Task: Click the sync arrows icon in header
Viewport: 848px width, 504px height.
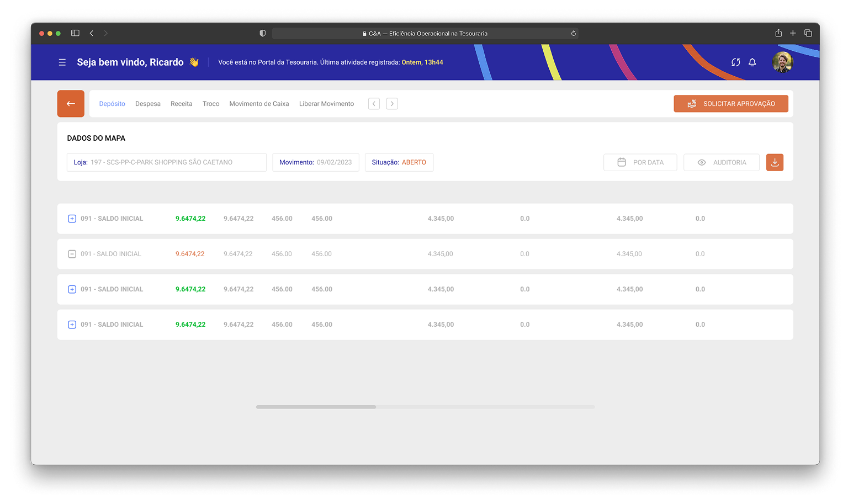Action: [735, 62]
